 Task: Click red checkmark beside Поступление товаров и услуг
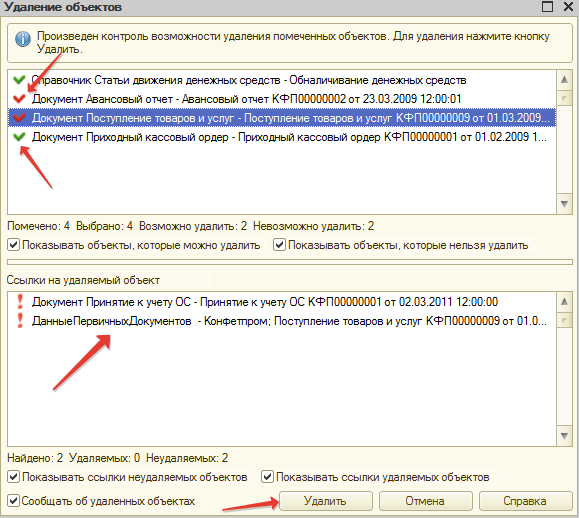coord(19,118)
